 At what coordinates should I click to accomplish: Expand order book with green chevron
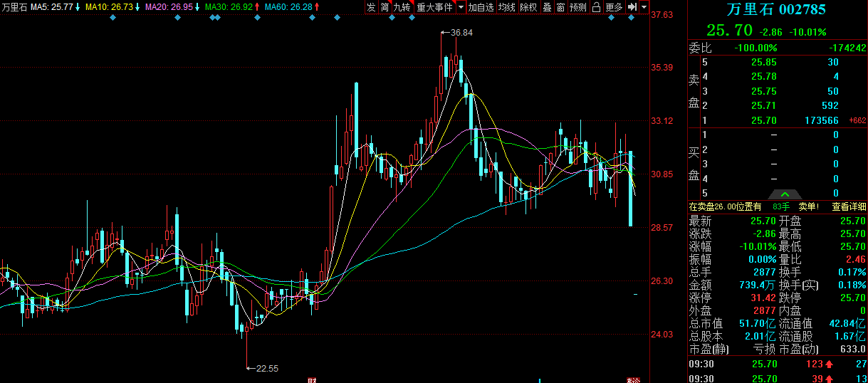[x=784, y=194]
